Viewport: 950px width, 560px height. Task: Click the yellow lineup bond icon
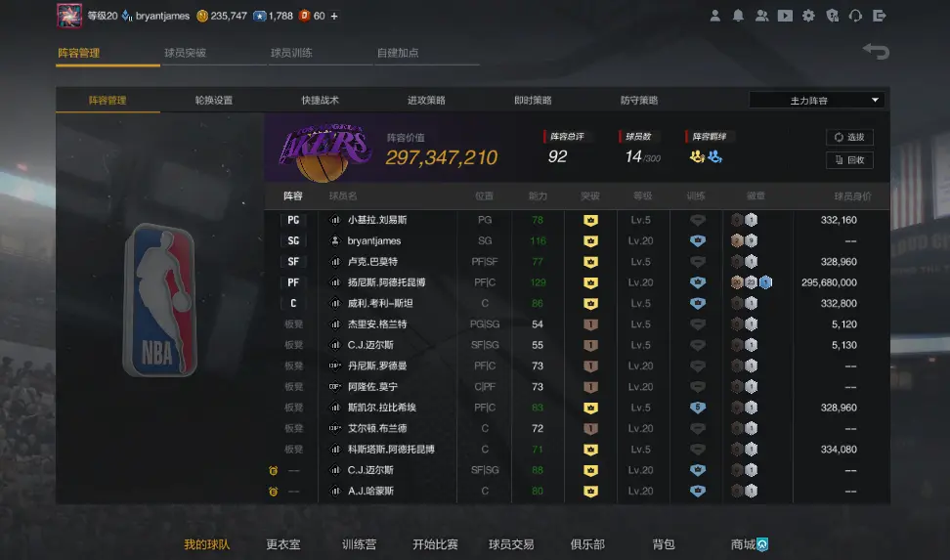point(698,157)
